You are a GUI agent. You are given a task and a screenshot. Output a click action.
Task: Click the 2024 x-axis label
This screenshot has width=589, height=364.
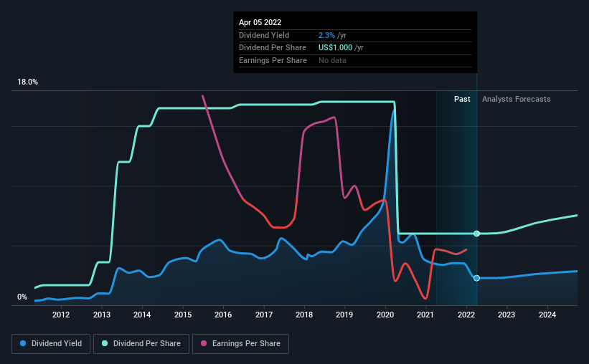coord(547,315)
